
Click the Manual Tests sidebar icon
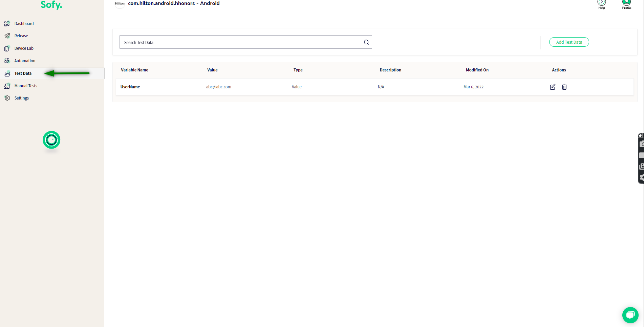(7, 86)
